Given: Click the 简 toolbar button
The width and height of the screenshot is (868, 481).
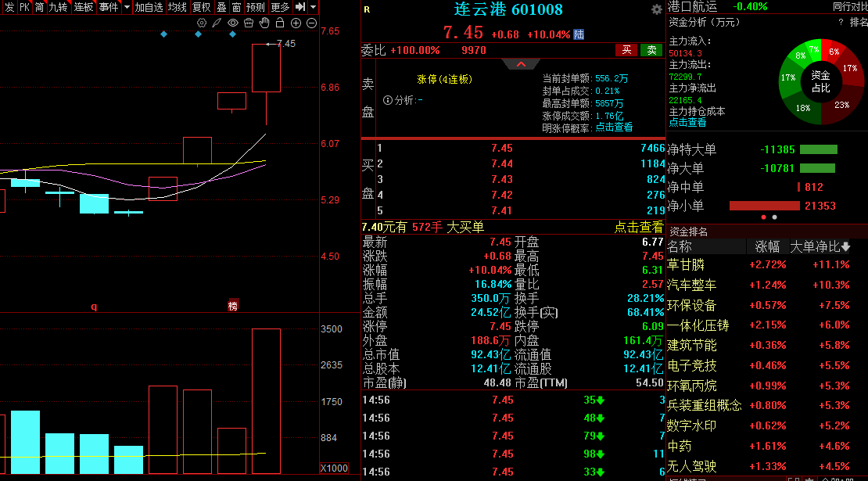Looking at the screenshot, I should pos(40,6).
